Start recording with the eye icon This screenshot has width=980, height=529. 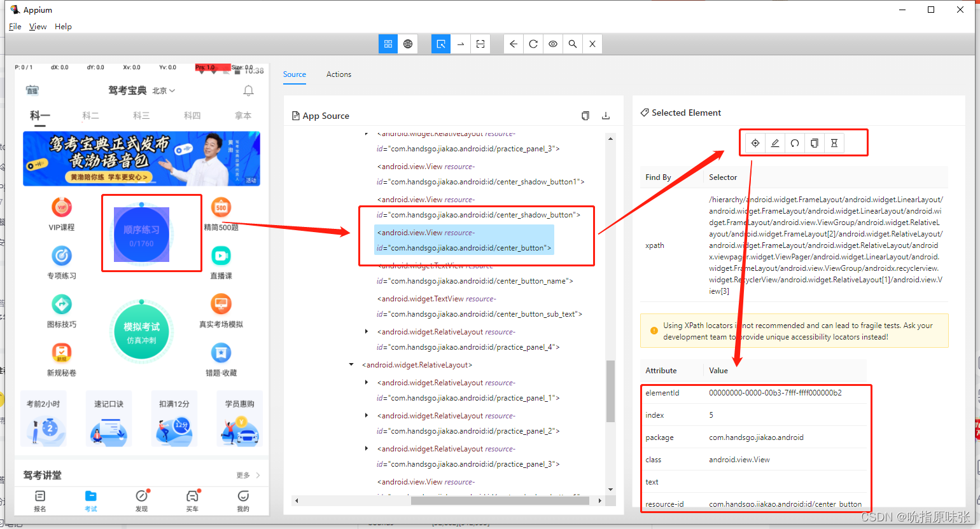click(553, 44)
